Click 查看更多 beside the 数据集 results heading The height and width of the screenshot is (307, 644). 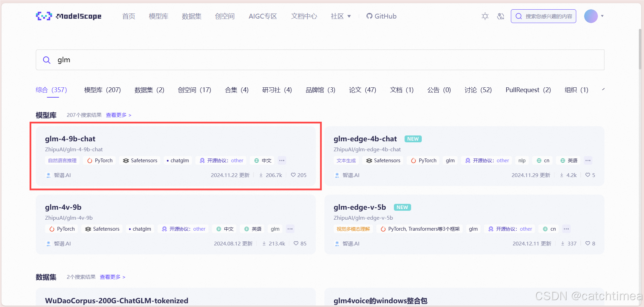(x=112, y=277)
